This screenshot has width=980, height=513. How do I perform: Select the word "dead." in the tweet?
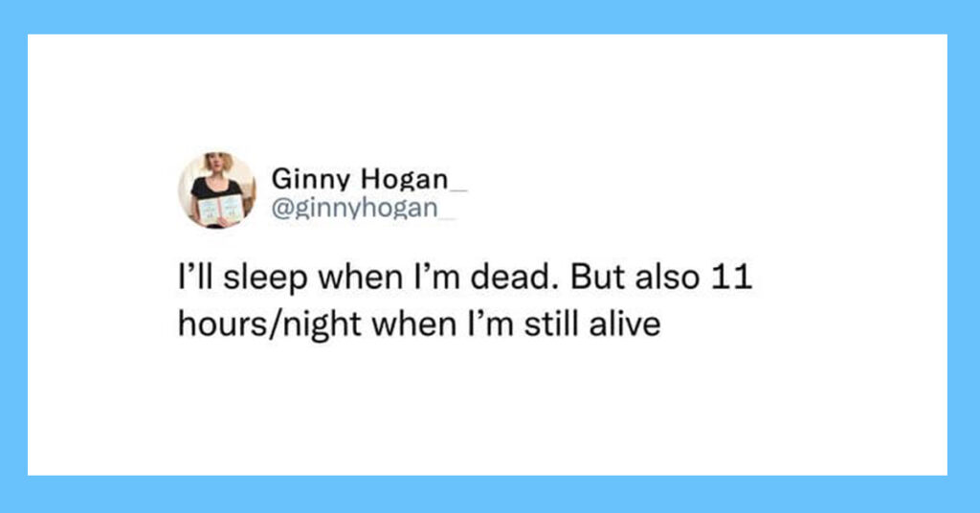point(513,277)
